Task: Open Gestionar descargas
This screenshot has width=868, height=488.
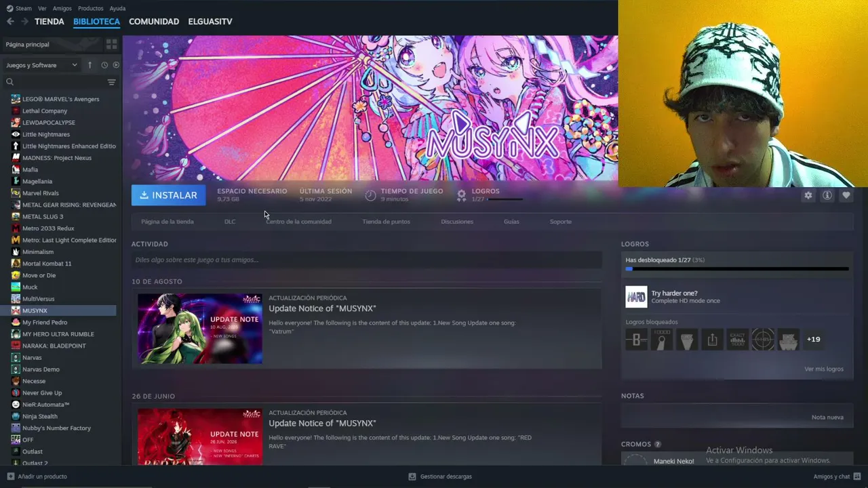Action: tap(439, 476)
